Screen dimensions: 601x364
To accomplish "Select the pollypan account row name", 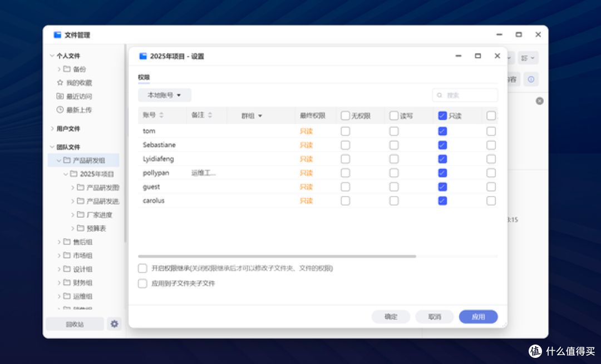I will click(x=156, y=173).
